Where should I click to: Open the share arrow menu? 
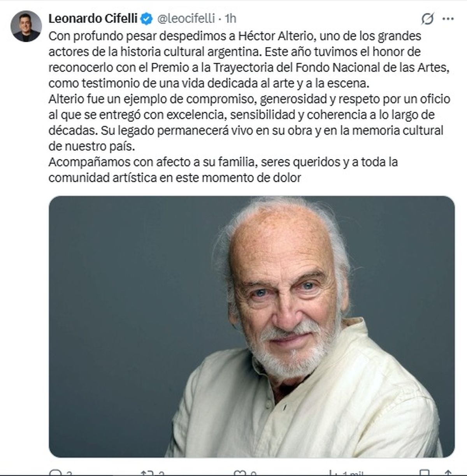coord(448,473)
